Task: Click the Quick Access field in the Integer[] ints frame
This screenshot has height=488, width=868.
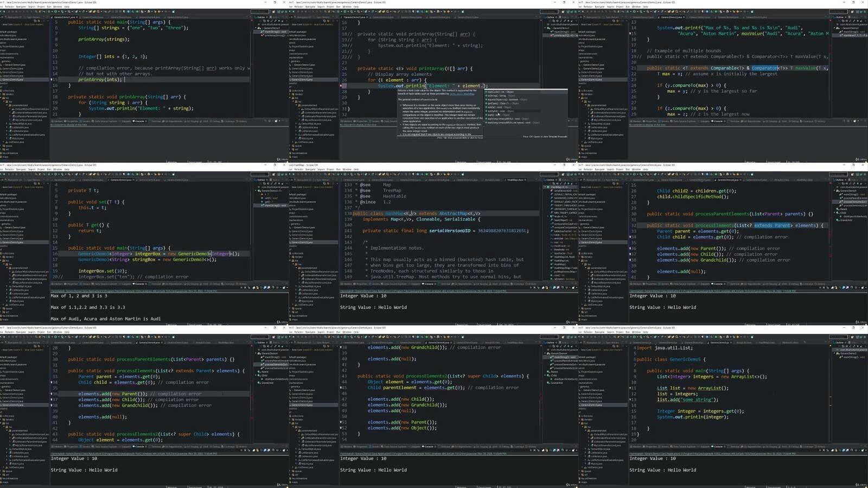Action: click(x=259, y=11)
